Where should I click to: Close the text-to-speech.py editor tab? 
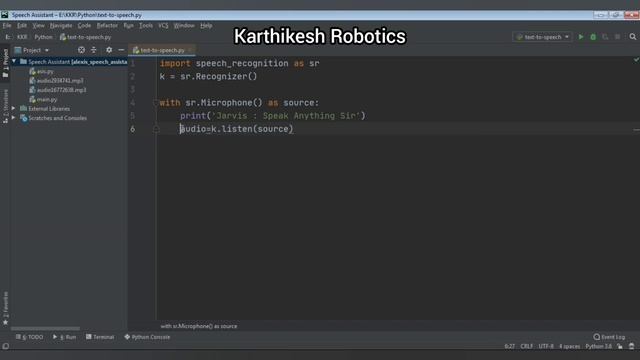(190, 50)
